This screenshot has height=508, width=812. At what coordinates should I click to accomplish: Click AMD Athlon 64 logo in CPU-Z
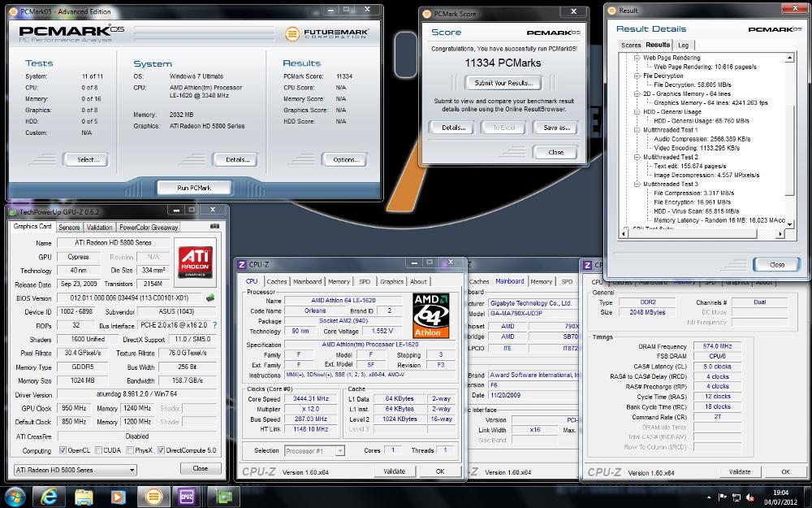[x=431, y=315]
